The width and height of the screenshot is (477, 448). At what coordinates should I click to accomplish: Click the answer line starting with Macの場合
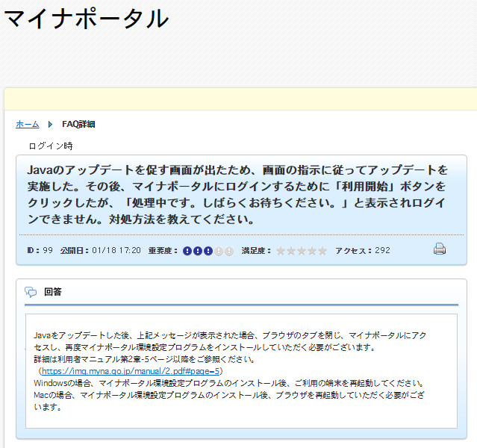tap(229, 401)
